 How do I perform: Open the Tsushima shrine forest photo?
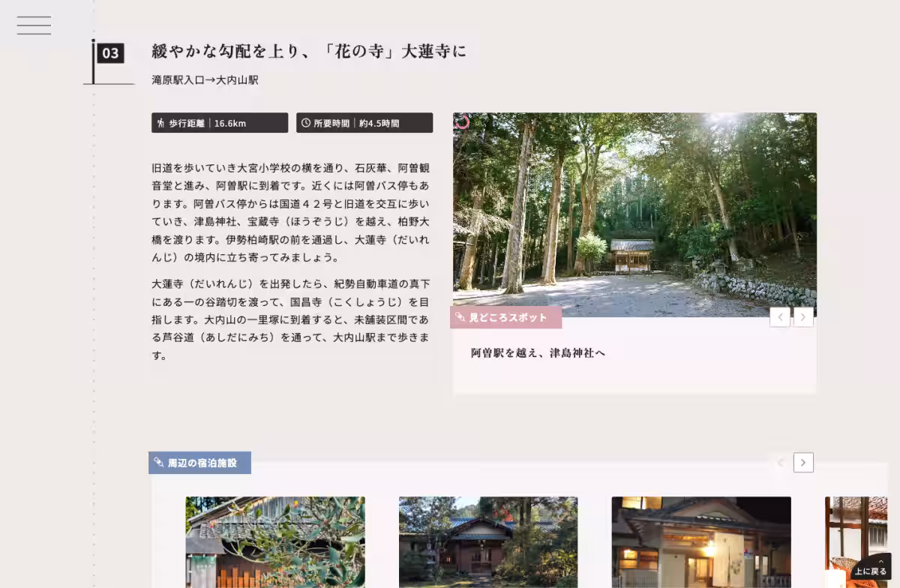[634, 214]
